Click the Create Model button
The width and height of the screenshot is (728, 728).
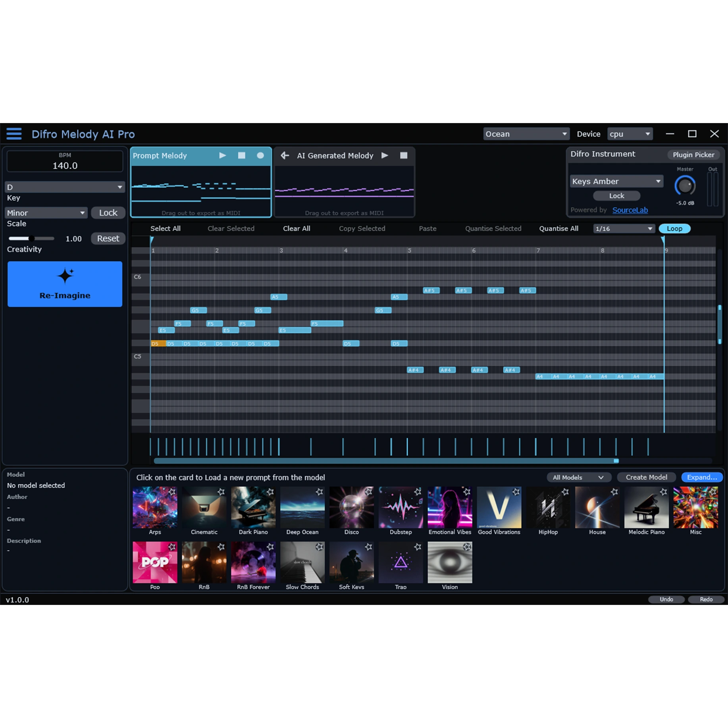point(646,478)
